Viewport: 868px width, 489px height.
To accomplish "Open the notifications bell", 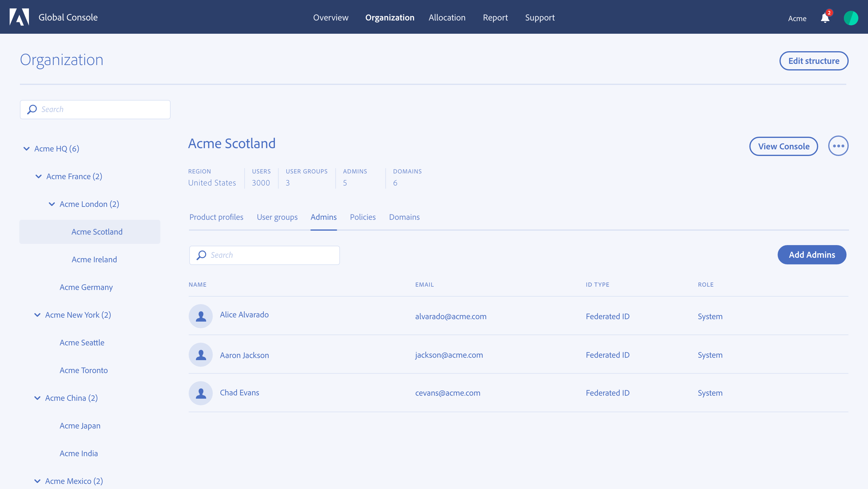I will click(825, 17).
